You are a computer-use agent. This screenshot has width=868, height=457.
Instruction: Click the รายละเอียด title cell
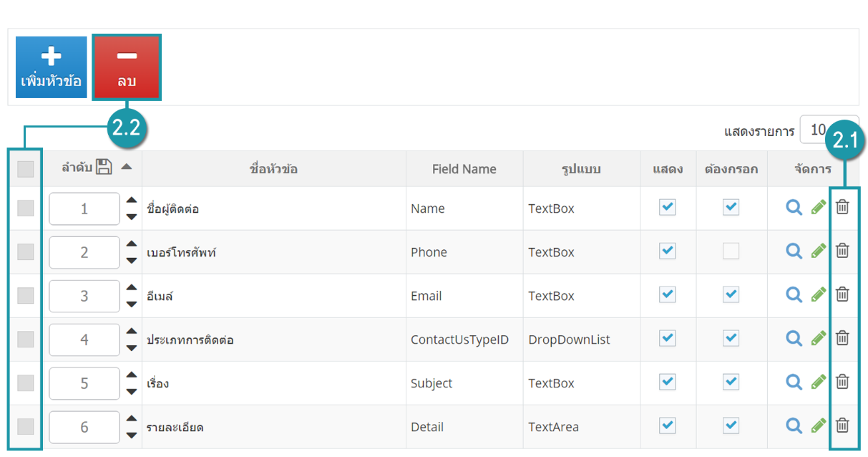click(x=175, y=427)
